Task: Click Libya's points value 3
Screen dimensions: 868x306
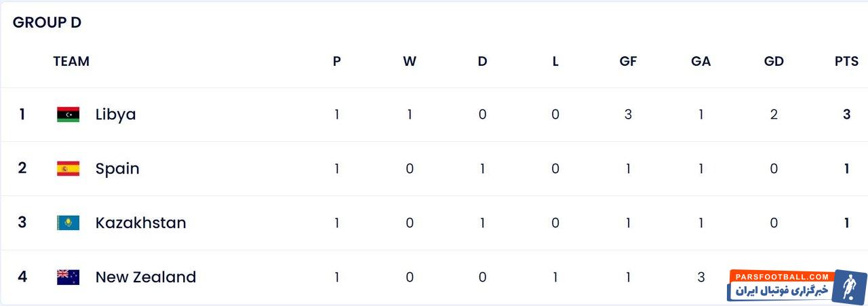Action: pos(846,115)
